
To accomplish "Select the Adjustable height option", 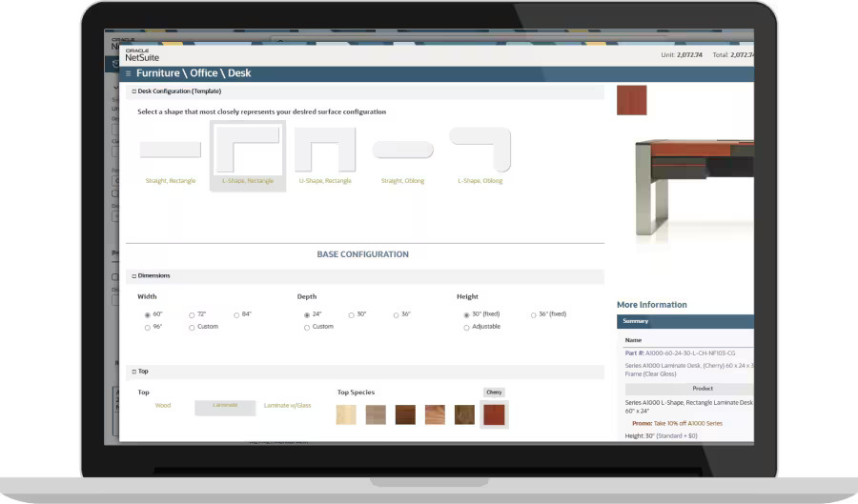I will click(466, 328).
